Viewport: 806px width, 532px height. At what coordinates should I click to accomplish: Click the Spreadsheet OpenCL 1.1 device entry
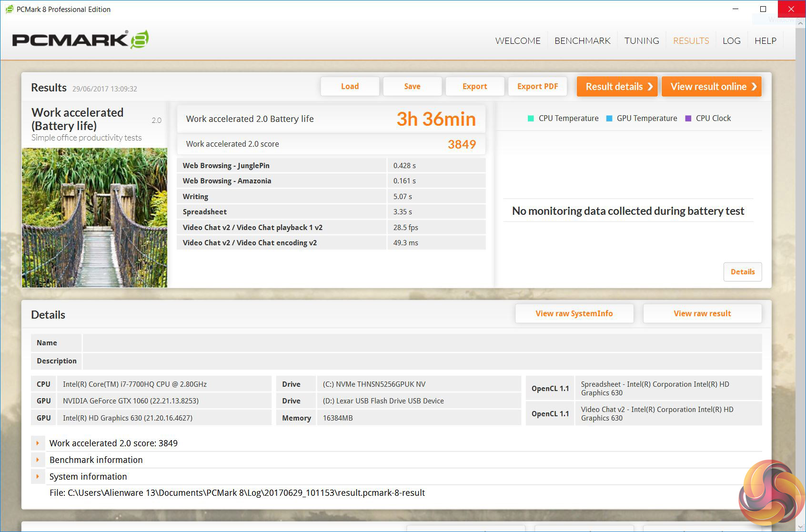668,388
